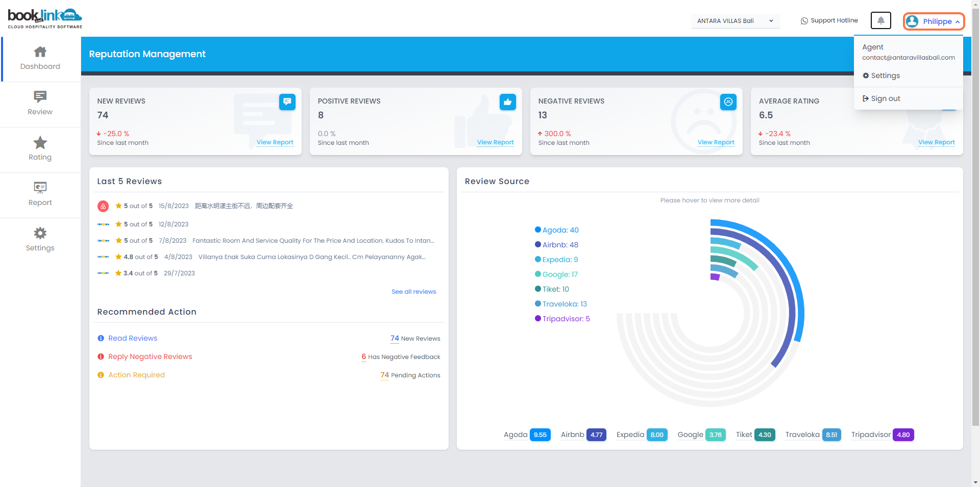View Report for Average Rating
980x487 pixels.
pyautogui.click(x=937, y=142)
